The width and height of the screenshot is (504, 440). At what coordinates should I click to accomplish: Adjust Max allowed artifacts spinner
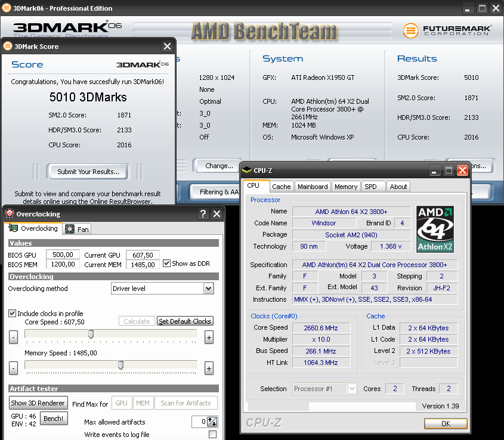pos(212,422)
